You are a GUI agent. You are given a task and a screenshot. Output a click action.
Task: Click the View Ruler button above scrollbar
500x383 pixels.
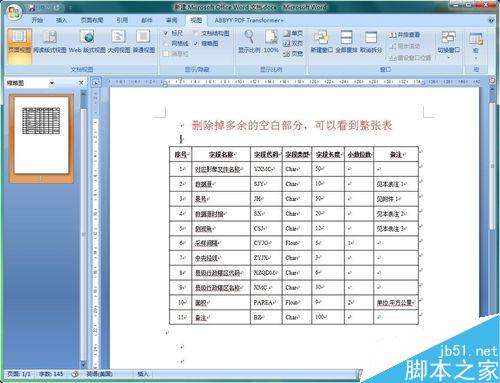492,80
